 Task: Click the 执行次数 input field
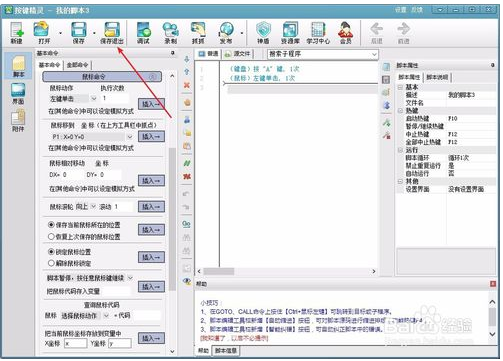(x=115, y=98)
